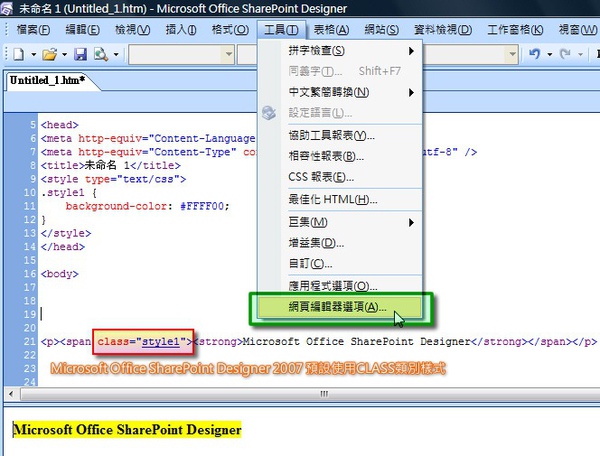Click the Preview in Browser icon
This screenshot has width=600, height=456.
(101, 55)
